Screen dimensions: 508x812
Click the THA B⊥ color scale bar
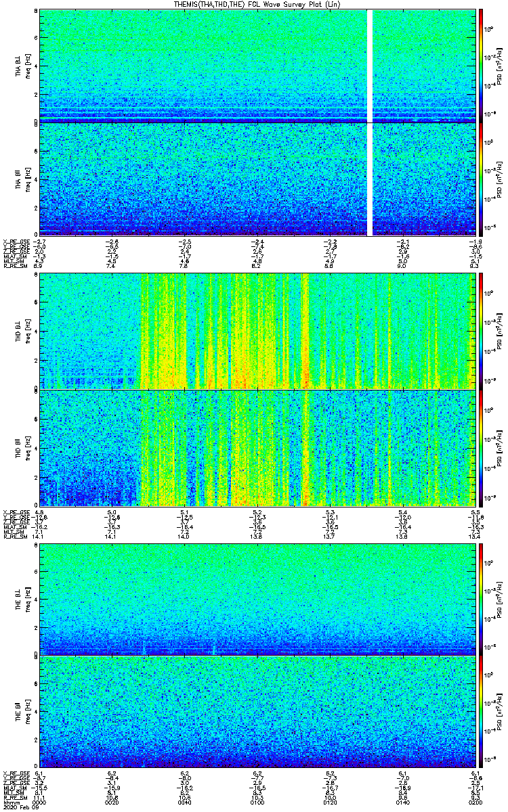[481, 64]
